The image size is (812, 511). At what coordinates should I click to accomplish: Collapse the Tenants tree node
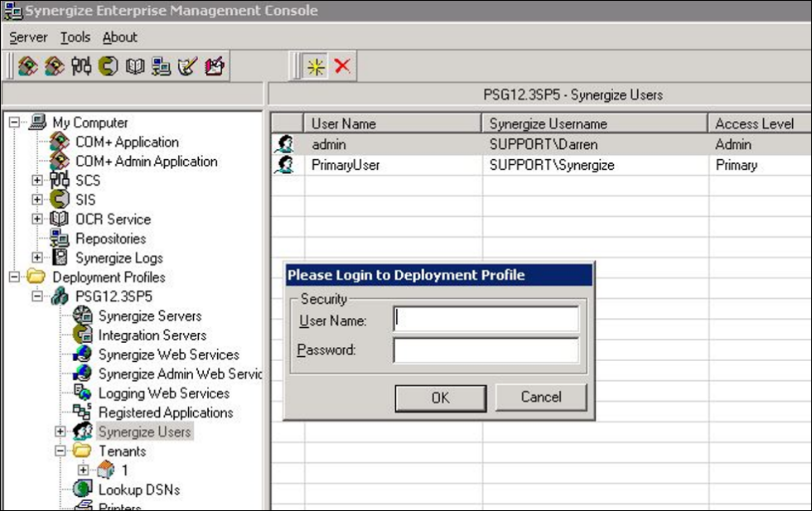[60, 451]
